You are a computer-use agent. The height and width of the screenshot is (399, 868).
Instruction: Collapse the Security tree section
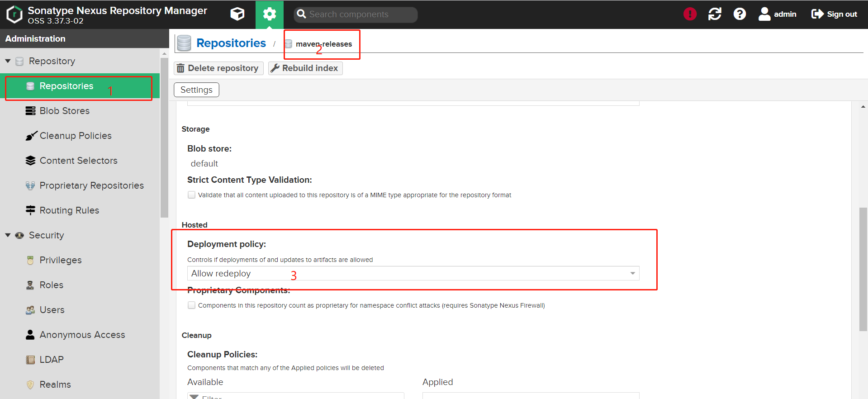point(8,235)
